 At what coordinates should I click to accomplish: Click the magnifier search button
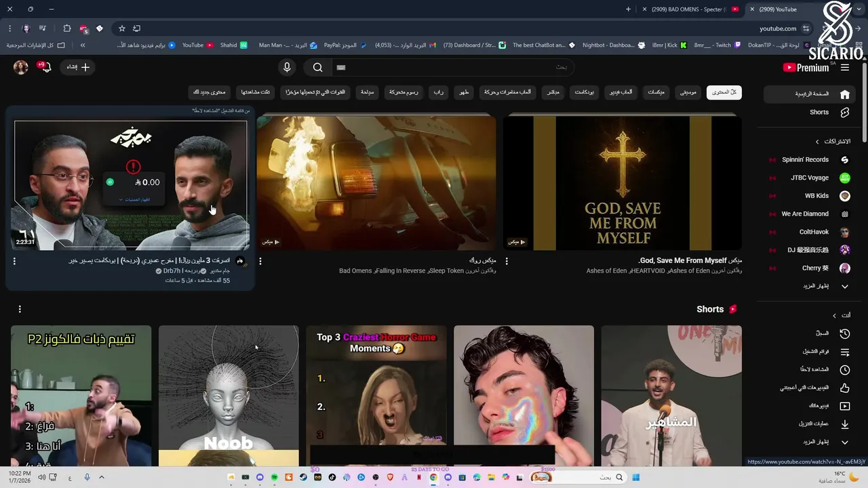(x=317, y=67)
